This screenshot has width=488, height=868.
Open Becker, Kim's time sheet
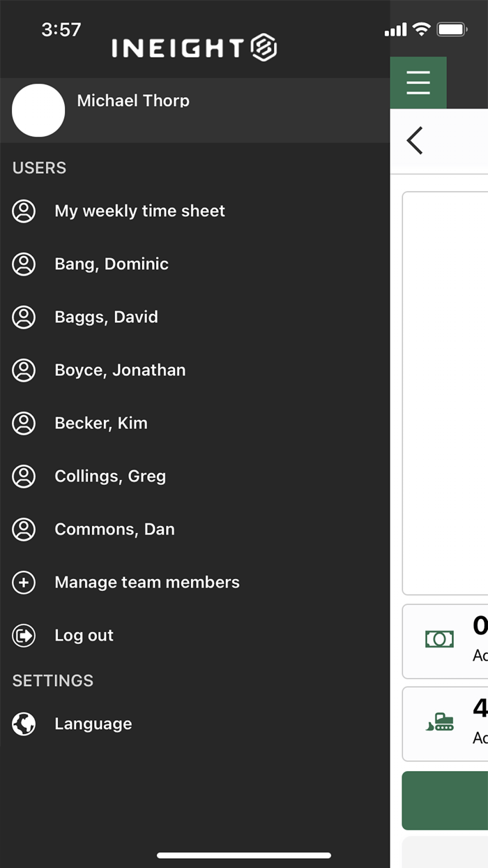click(101, 423)
